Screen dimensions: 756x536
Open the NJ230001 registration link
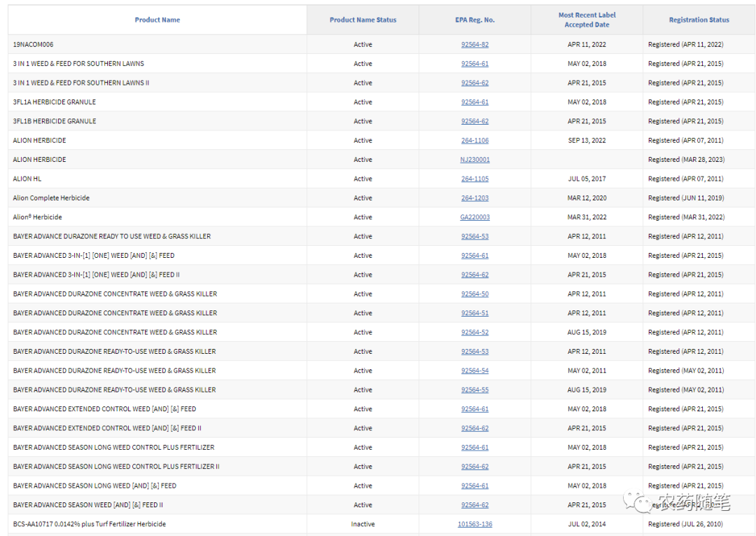coord(475,160)
